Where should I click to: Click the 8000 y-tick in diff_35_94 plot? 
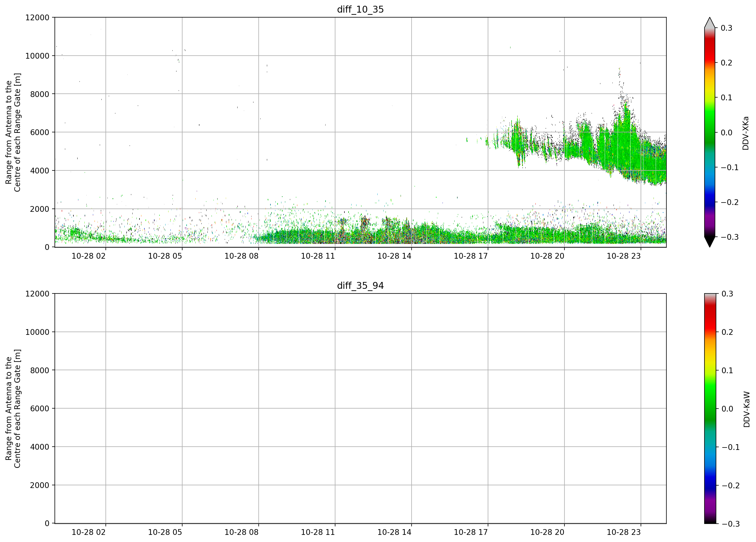pyautogui.click(x=40, y=370)
